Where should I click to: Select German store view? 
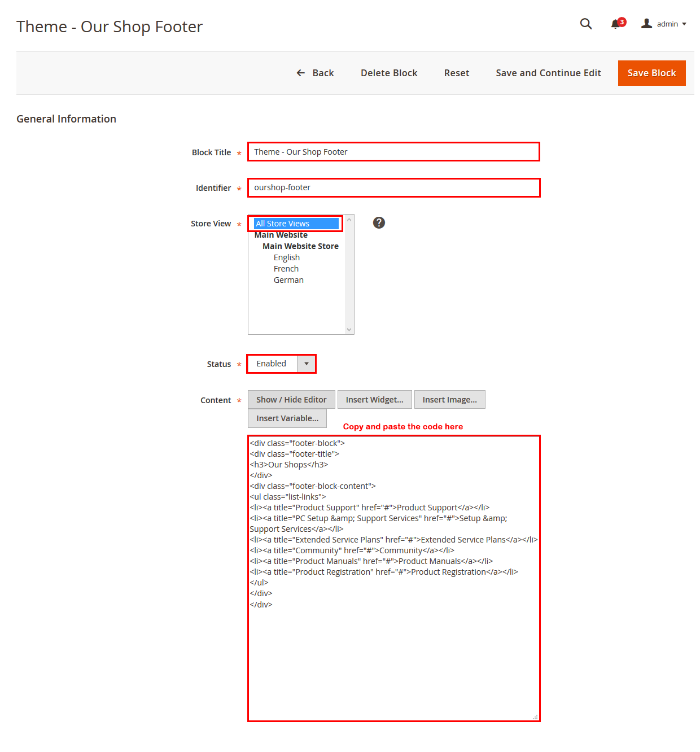(x=288, y=280)
